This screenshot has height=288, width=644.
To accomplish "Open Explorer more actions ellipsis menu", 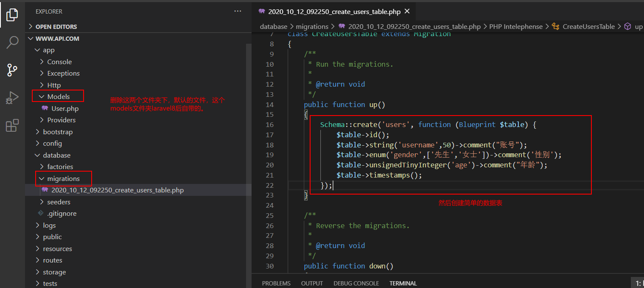I will point(238,11).
